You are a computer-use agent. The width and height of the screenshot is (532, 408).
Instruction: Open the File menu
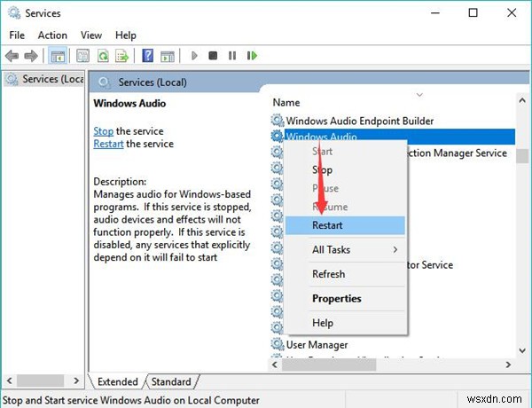pyautogui.click(x=17, y=35)
